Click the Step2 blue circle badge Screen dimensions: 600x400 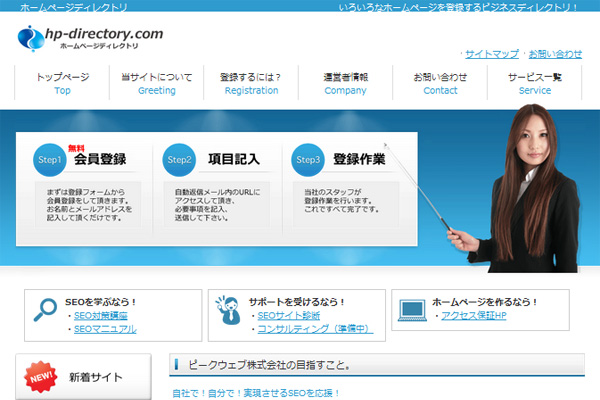[x=179, y=160]
